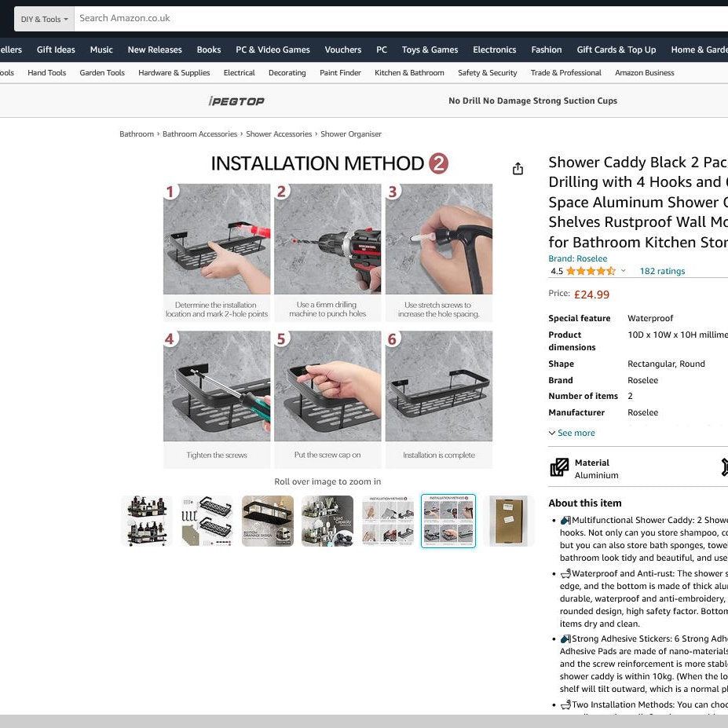Visit the Brand: Roselee store link
The height and width of the screenshot is (728, 728).
coord(577,258)
